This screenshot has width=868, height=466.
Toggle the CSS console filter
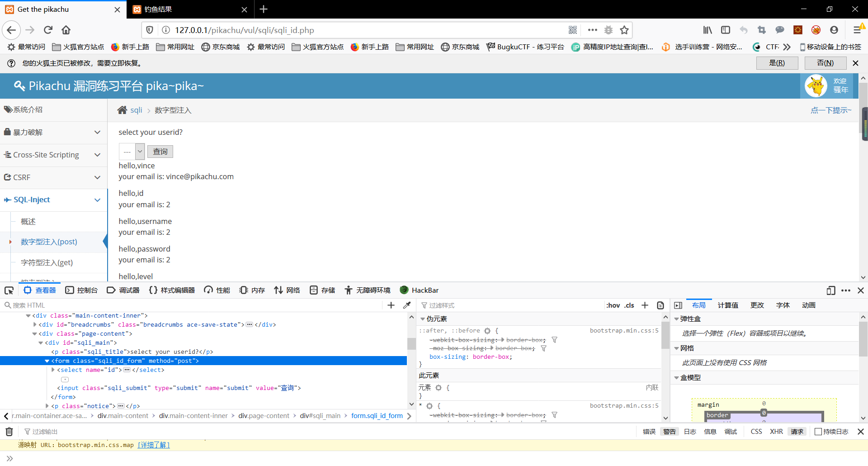coord(756,432)
